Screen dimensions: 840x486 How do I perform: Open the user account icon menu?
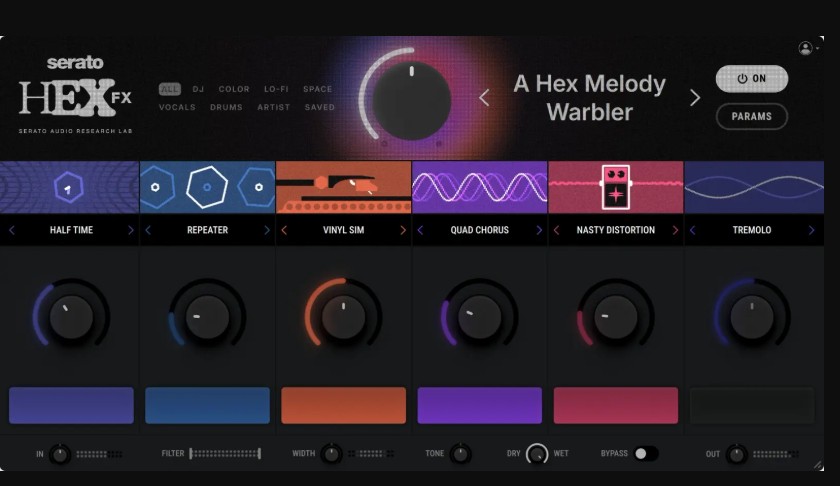tap(806, 48)
